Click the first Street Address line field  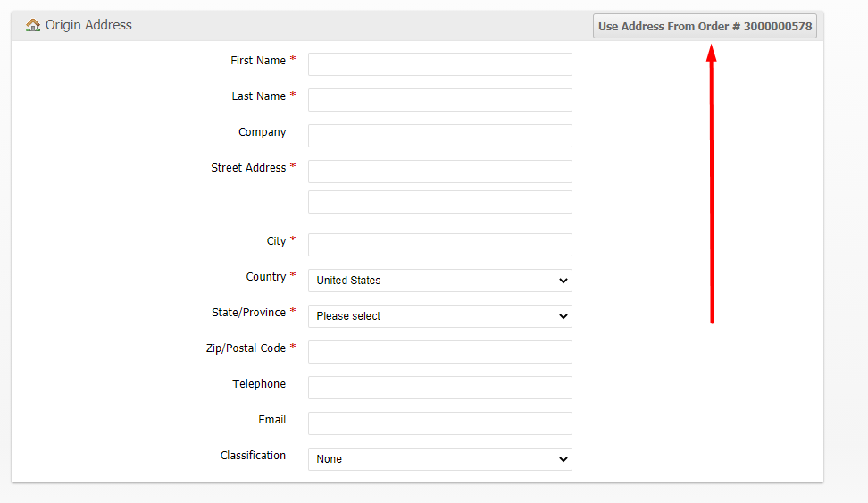[x=440, y=172]
